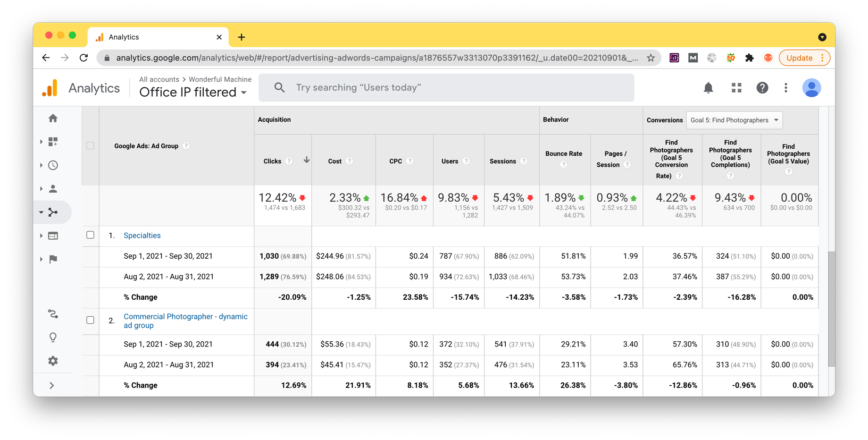
Task: Open the Office IP filtered view selector
Action: (x=193, y=92)
